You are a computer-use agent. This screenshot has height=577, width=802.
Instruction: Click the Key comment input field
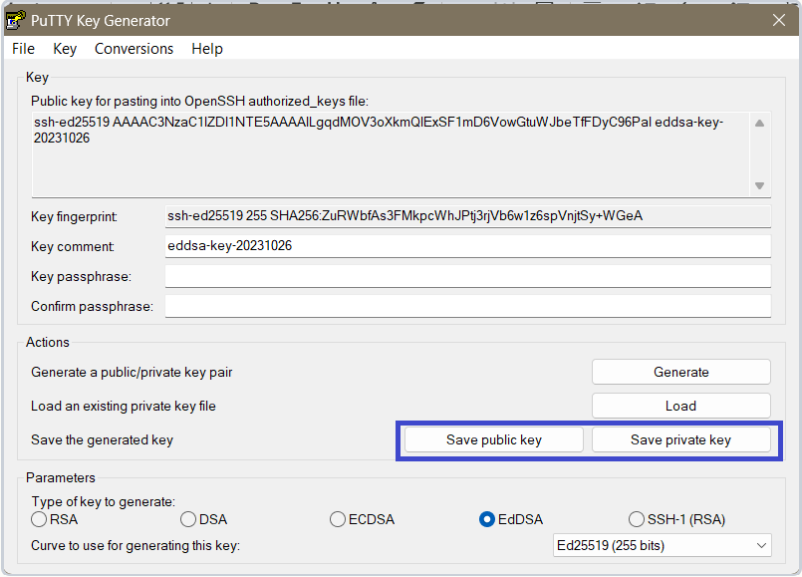(x=467, y=246)
